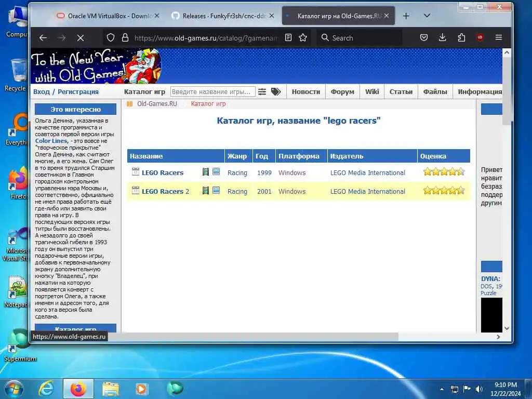Viewport: 532px width, 399px height.
Task: Close the Old-Games.RU catalog tab
Action: [x=387, y=16]
